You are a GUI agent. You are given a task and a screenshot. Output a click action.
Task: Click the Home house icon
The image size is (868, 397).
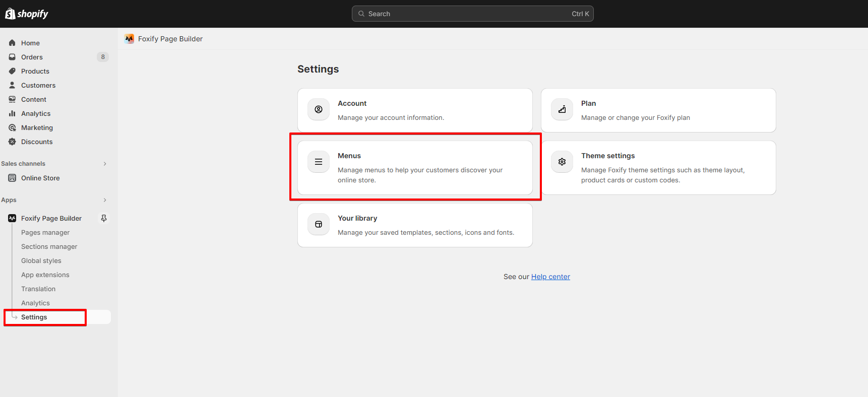(x=12, y=43)
